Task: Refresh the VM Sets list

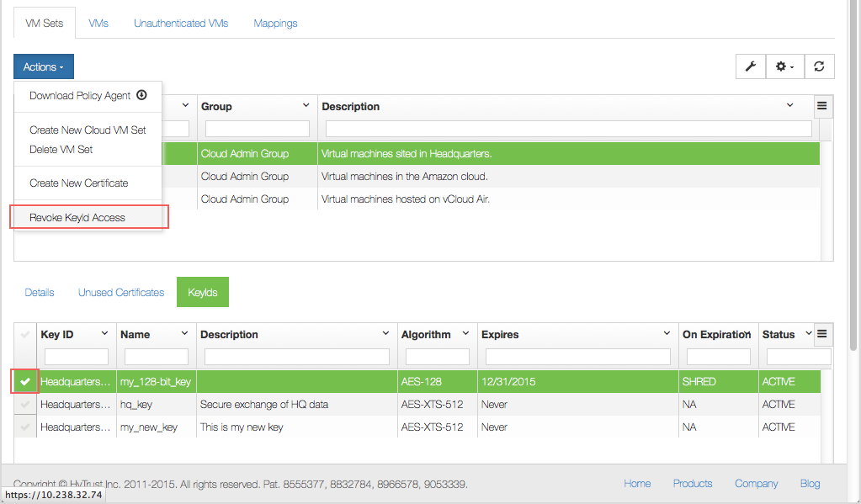Action: (818, 66)
